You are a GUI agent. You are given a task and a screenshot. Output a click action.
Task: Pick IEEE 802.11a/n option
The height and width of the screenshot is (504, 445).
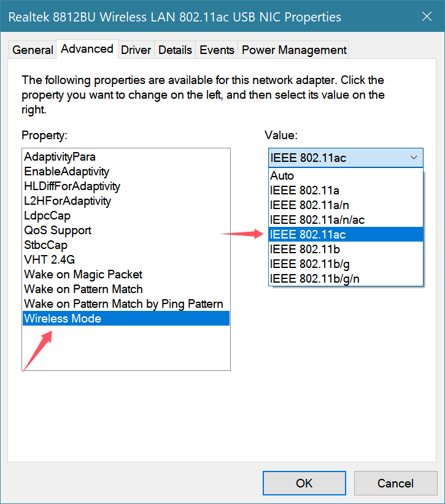click(x=346, y=205)
